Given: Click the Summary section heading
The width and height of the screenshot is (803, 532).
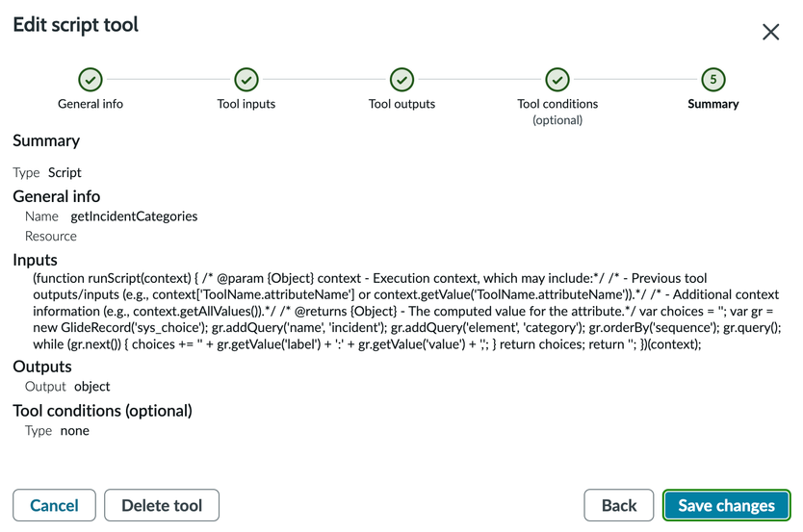Looking at the screenshot, I should (46, 140).
